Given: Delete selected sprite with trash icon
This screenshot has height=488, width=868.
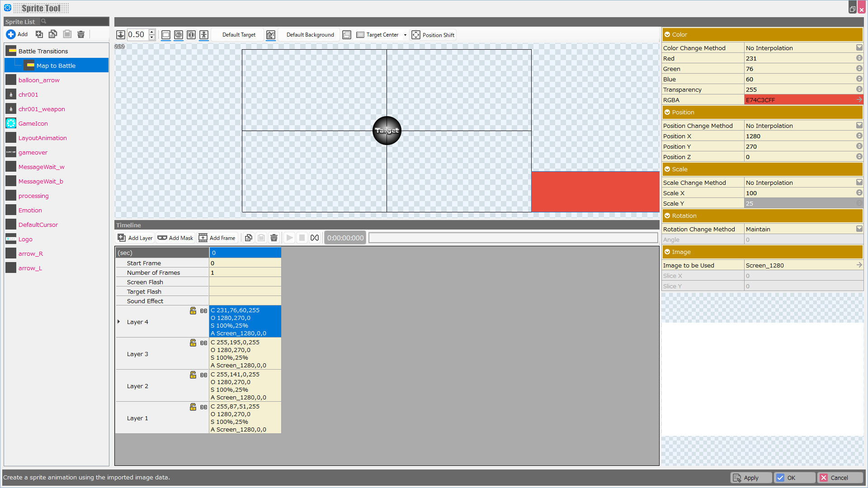Looking at the screenshot, I should 81,34.
